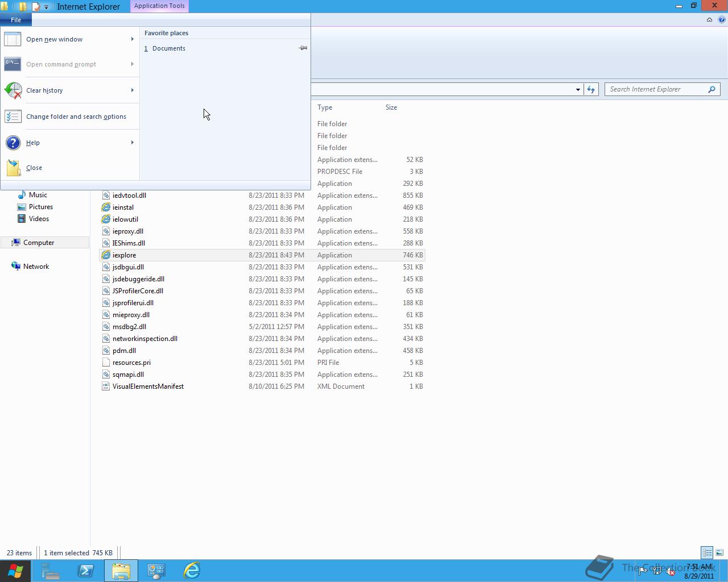Select the networkinspection.dll file name
Viewport: 728px width, 582px height.
145,339
